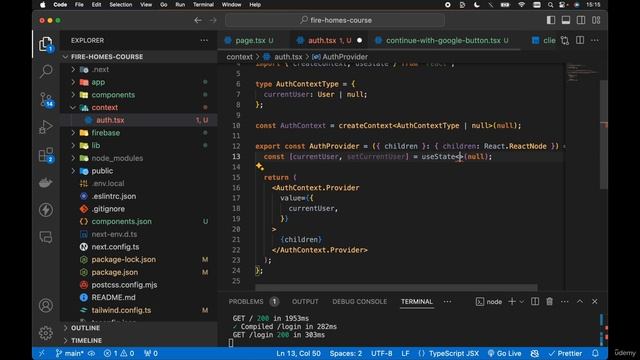
Task: Open the Run and Debug view
Action: pos(46,127)
